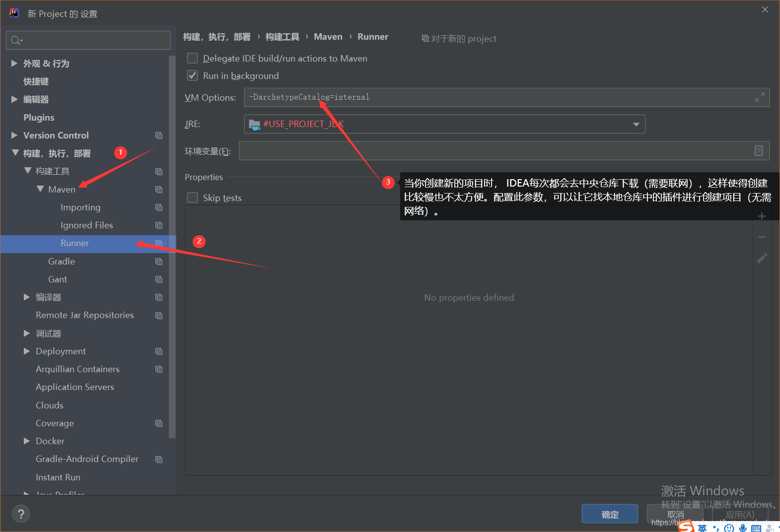The height and width of the screenshot is (532, 780).
Task: Expand the 外观 & 行为 section
Action: [x=14, y=64]
